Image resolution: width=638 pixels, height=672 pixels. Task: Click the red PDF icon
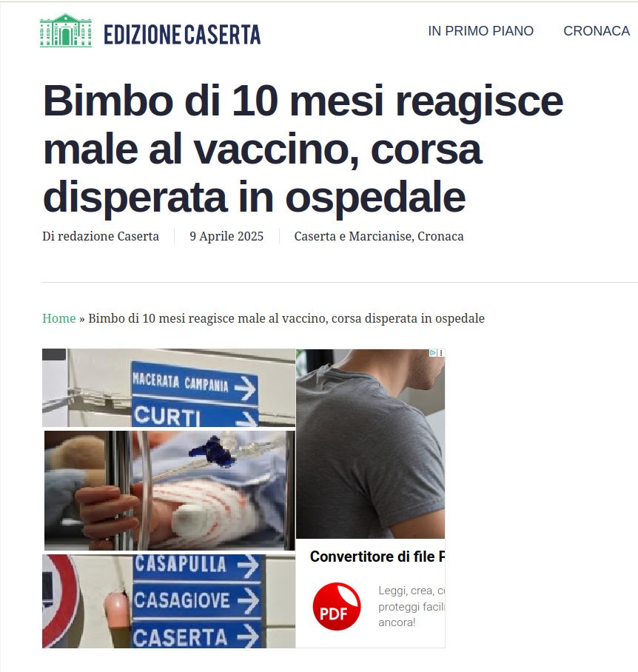click(336, 606)
